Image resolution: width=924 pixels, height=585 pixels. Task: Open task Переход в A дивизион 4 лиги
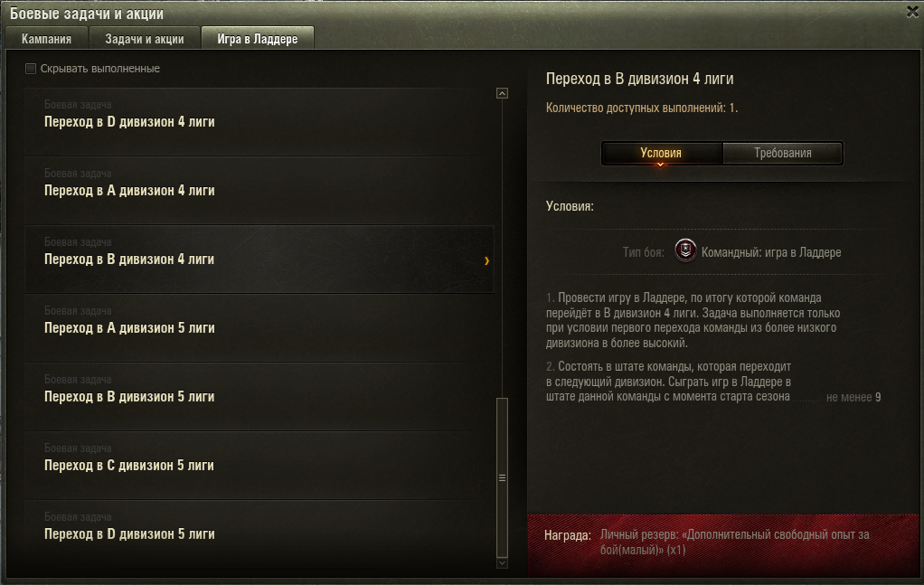point(259,190)
